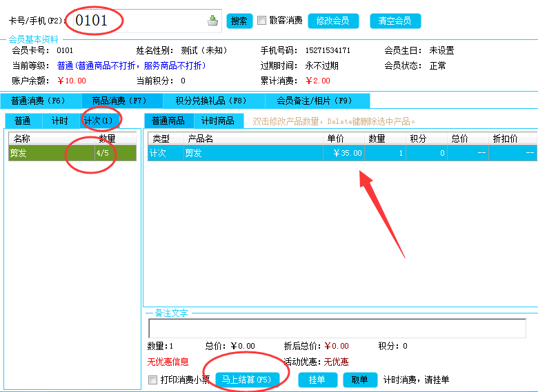Image resolution: width=538 pixels, height=392 pixels.
Task: Switch to the 普通商品 tab
Action: [x=168, y=121]
